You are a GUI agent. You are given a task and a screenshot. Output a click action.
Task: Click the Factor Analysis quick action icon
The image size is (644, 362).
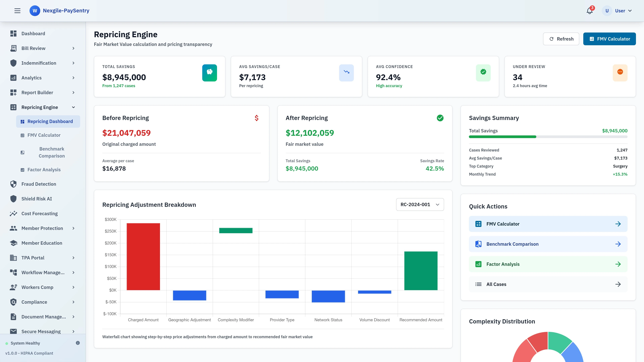[478, 264]
